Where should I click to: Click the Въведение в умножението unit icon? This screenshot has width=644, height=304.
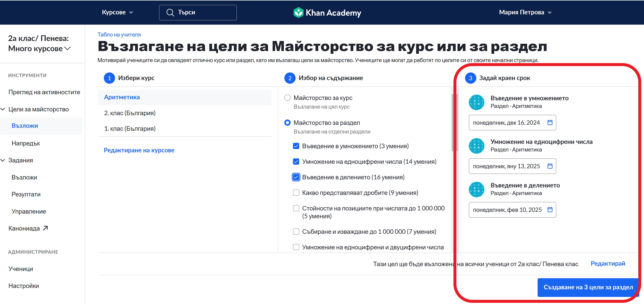[476, 102]
